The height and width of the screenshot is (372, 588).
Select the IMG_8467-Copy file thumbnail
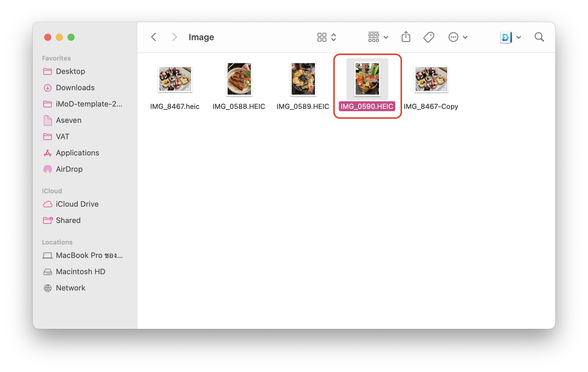[431, 79]
